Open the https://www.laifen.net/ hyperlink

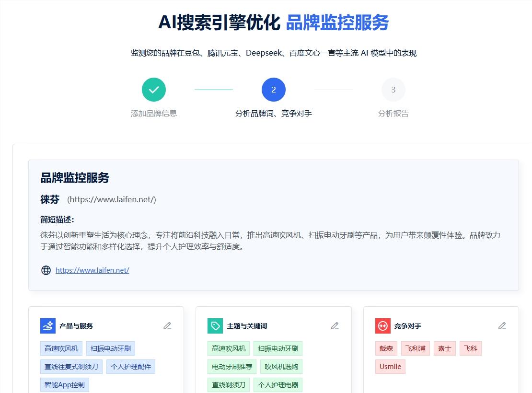pyautogui.click(x=93, y=270)
